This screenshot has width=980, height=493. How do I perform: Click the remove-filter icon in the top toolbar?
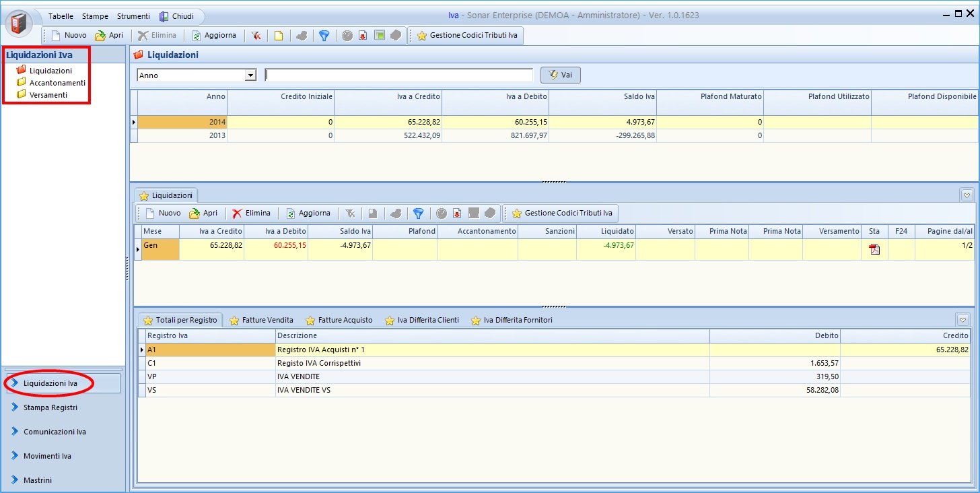[x=256, y=36]
